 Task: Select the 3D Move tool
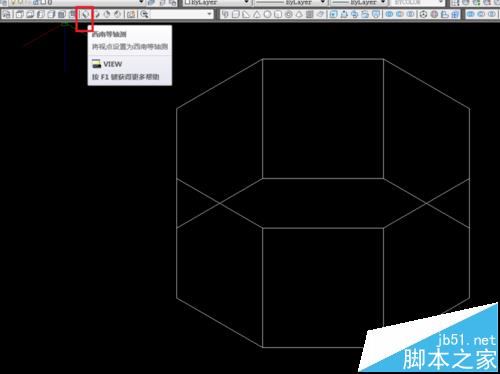pos(423,14)
